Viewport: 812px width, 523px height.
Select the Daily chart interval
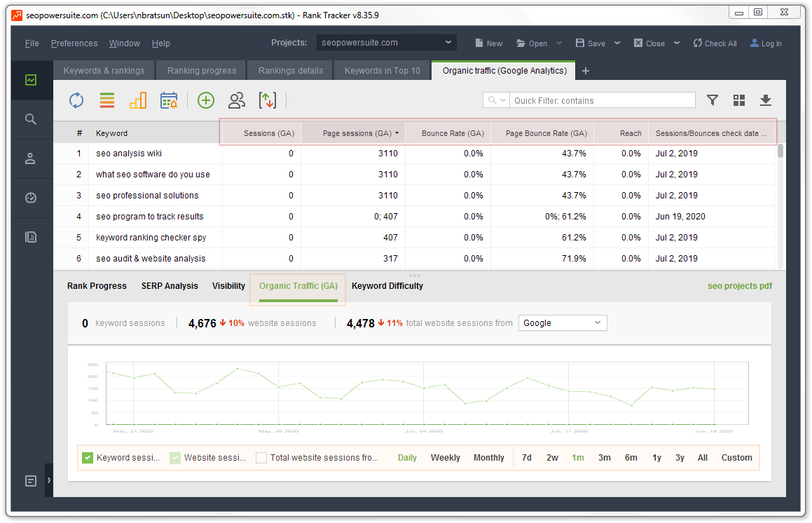coord(407,458)
